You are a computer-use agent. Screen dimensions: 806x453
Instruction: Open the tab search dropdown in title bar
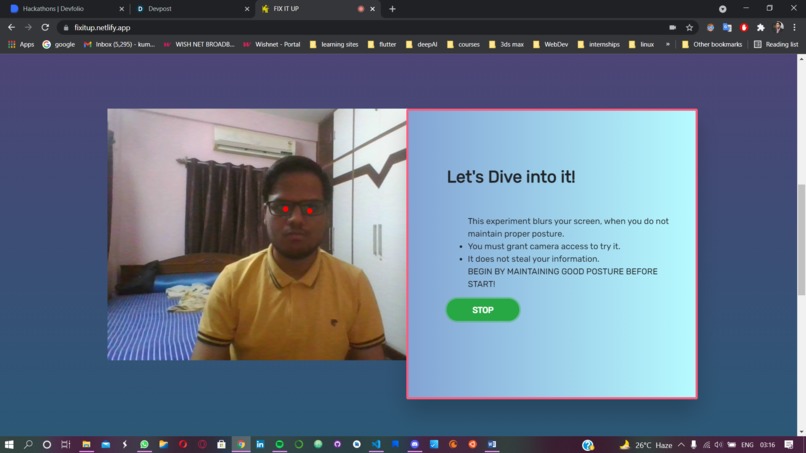click(722, 9)
